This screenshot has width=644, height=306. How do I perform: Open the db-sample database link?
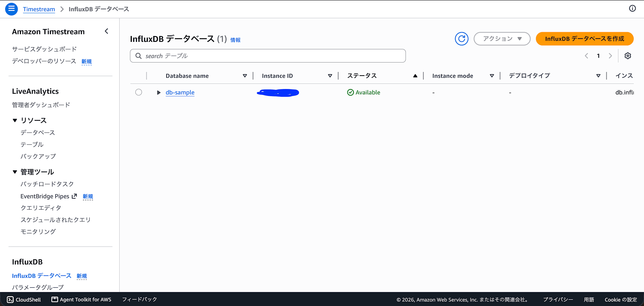180,93
